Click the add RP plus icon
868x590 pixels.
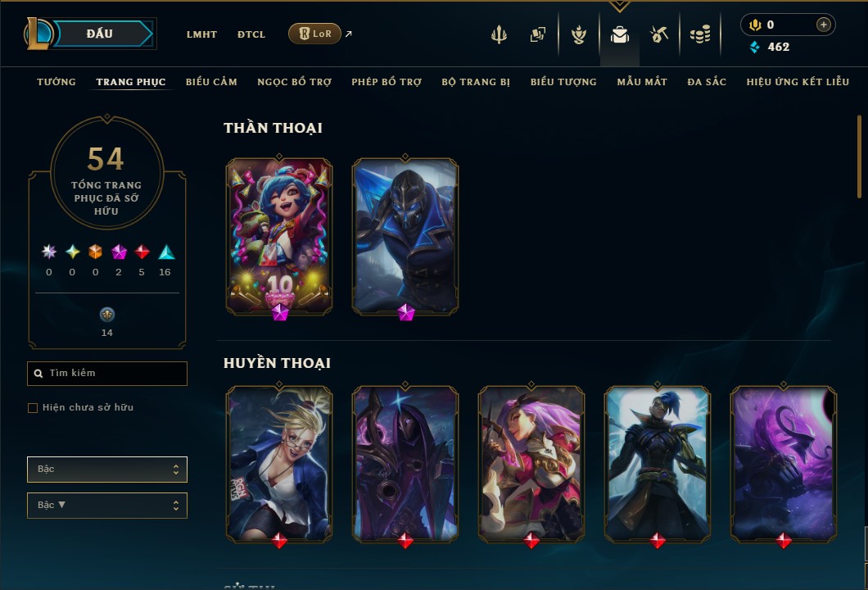(823, 25)
